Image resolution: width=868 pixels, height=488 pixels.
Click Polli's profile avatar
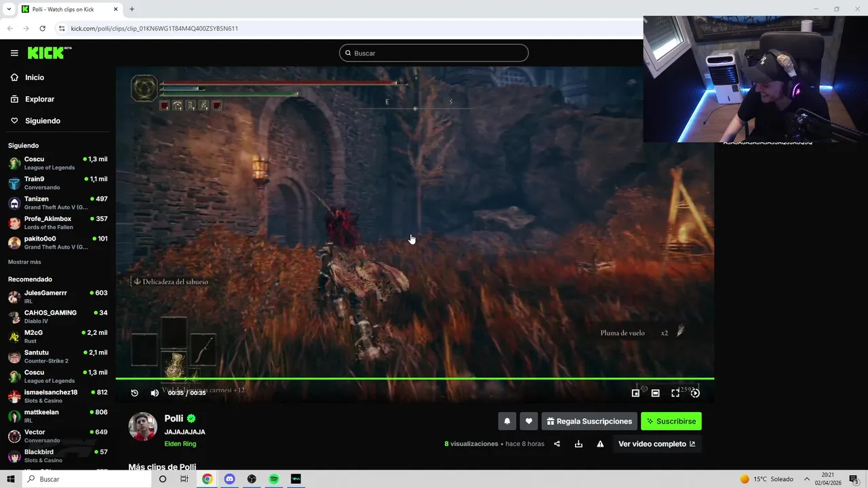point(143,426)
